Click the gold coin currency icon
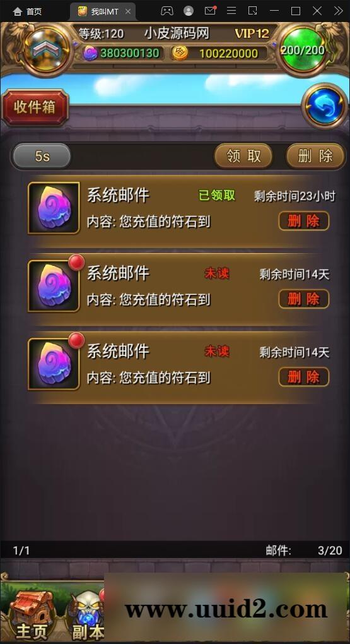 coord(179,53)
